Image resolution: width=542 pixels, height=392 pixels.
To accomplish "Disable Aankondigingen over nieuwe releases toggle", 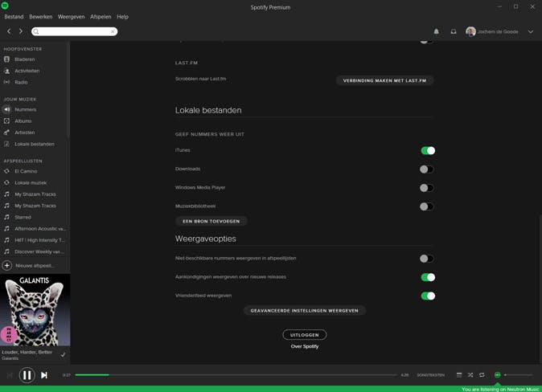I will pyautogui.click(x=428, y=277).
